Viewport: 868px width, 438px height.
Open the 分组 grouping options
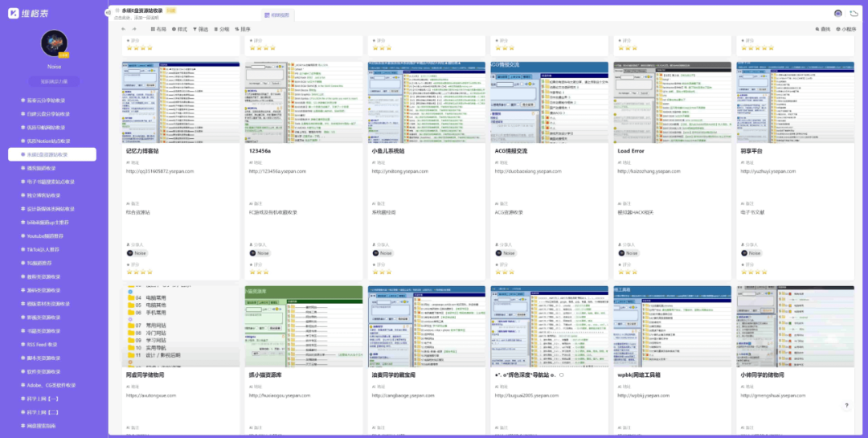221,29
